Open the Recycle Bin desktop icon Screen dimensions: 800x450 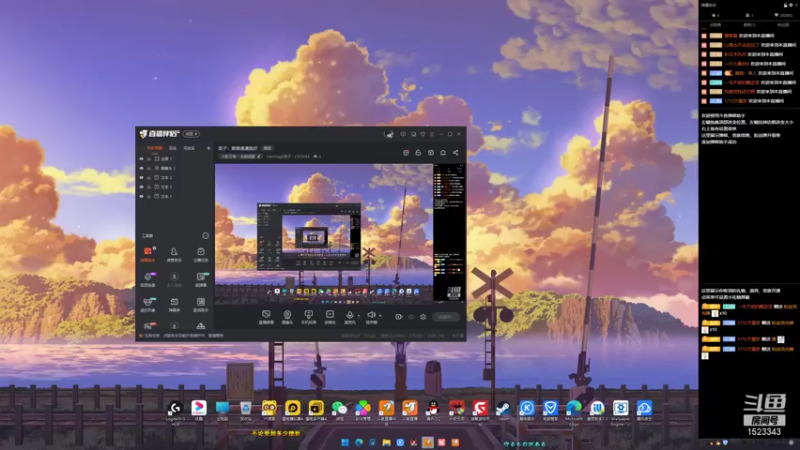pos(245,410)
